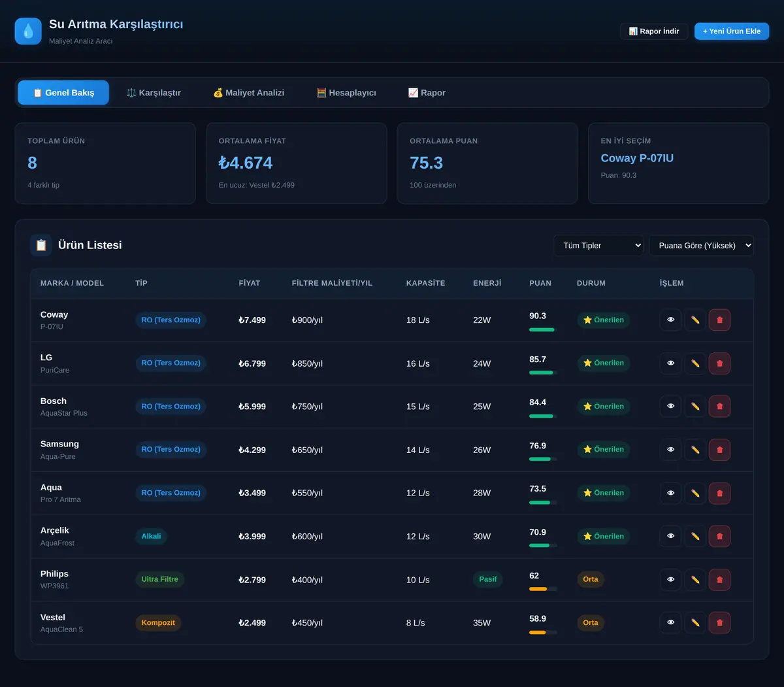This screenshot has width=784, height=687.
Task: View details of Coway P-07IU
Action: pyautogui.click(x=670, y=320)
